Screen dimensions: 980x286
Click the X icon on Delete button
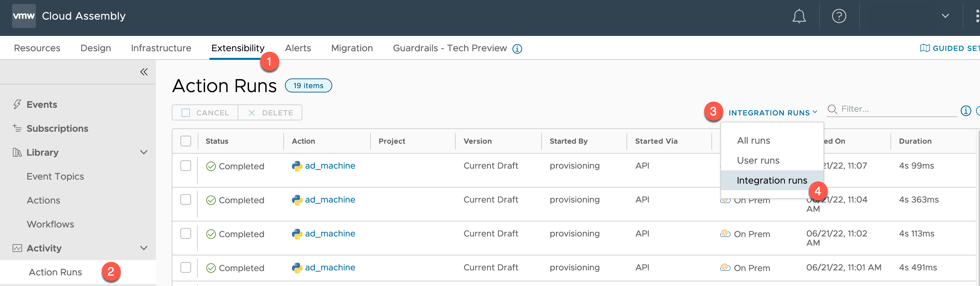tap(251, 113)
